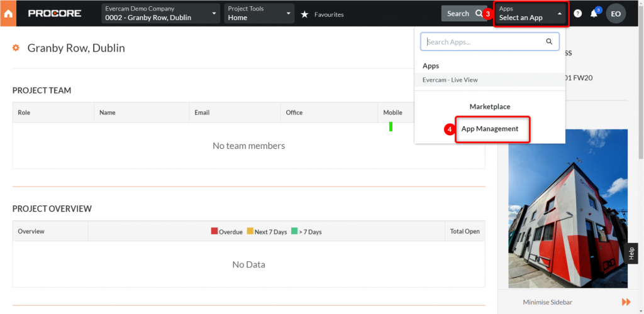Click the yellow Next 7 Days swatch

coord(250,231)
